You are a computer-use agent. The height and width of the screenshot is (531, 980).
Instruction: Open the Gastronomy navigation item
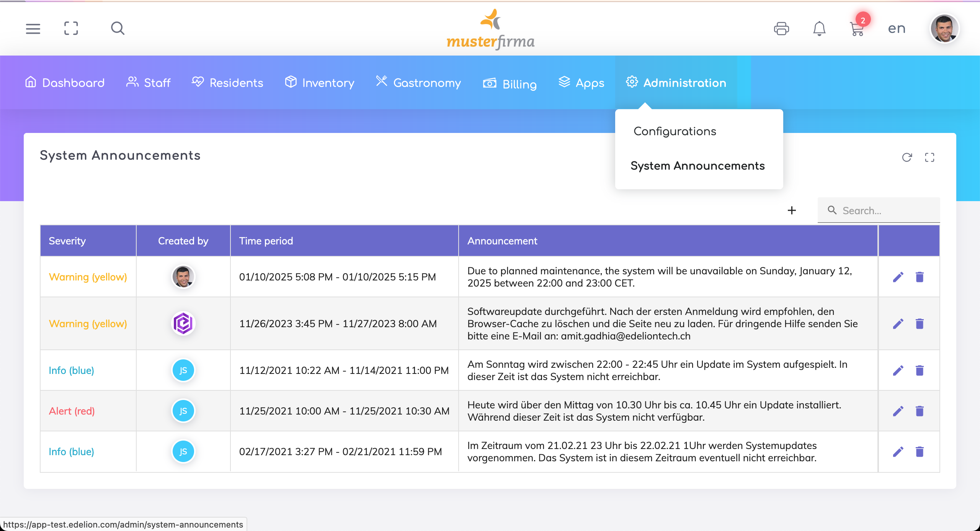click(x=418, y=83)
